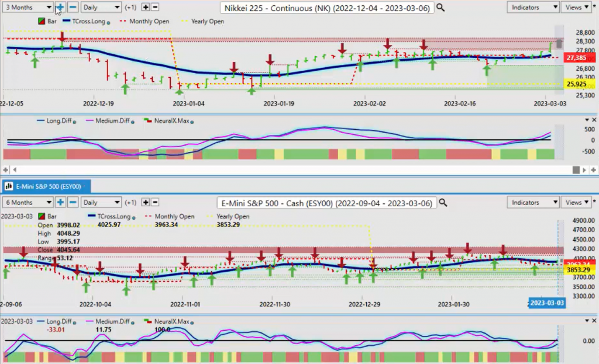This screenshot has height=364, width=599.
Task: Click the Medium.Diff legend dot in the Nikkei indicator panel
Action: coord(133,122)
